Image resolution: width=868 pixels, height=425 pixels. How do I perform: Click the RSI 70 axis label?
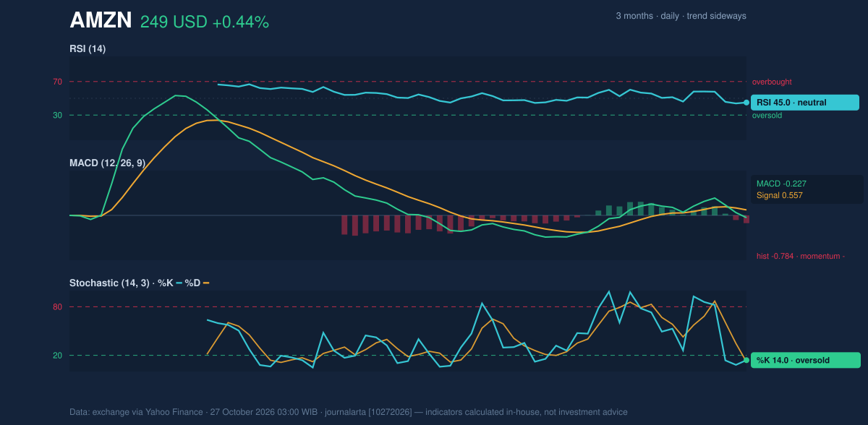[x=57, y=82]
